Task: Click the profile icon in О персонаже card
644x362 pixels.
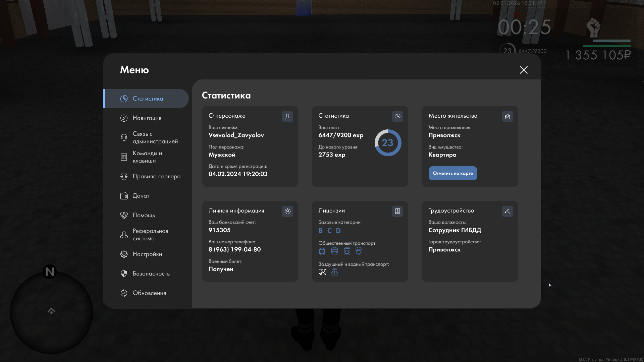Action: pyautogui.click(x=287, y=116)
